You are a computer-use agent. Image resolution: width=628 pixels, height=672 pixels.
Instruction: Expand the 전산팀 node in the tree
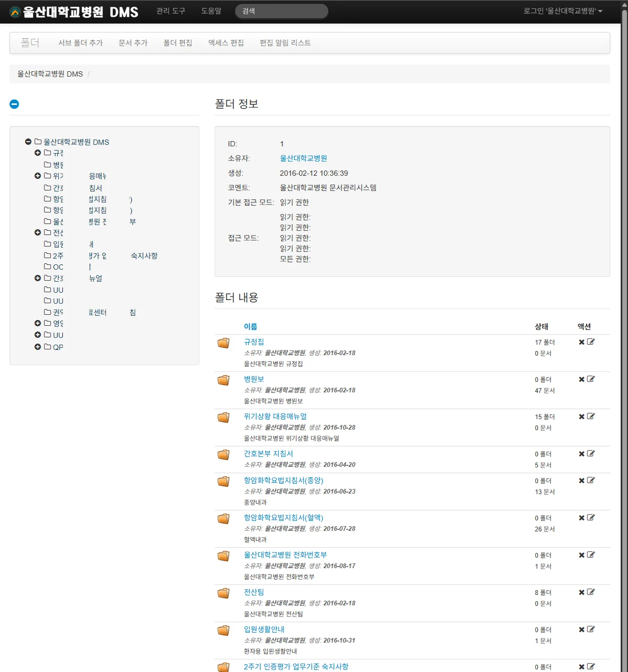pos(38,232)
